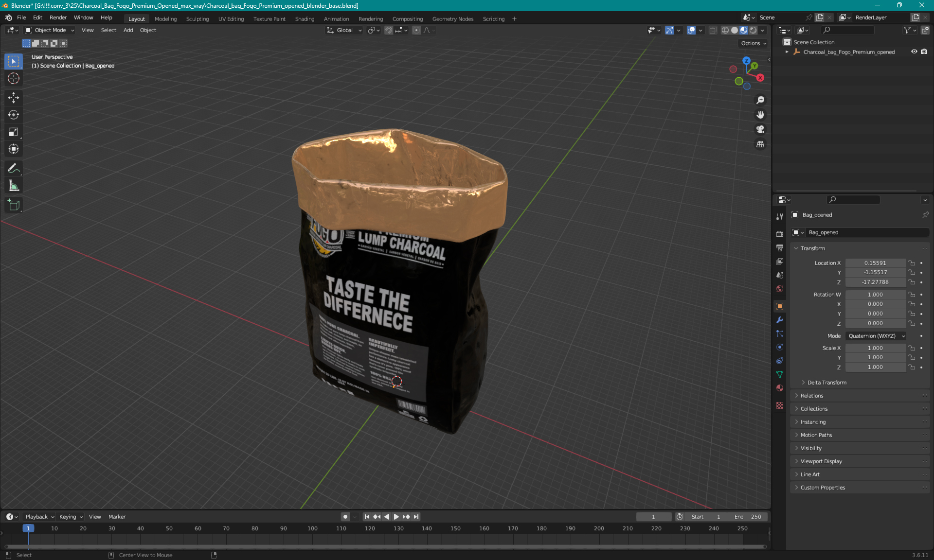Image resolution: width=934 pixels, height=560 pixels.
Task: Open the Render menu
Action: click(58, 17)
